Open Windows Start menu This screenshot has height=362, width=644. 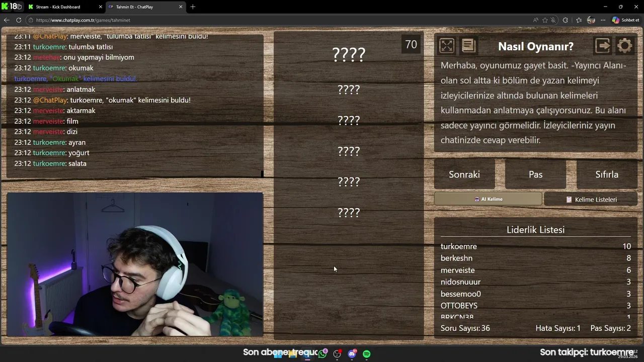[x=278, y=354]
